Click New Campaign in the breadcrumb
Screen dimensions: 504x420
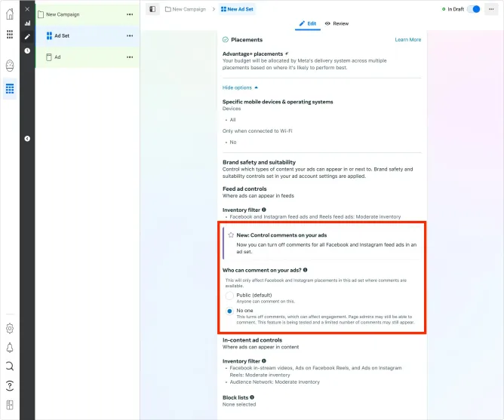(186, 9)
